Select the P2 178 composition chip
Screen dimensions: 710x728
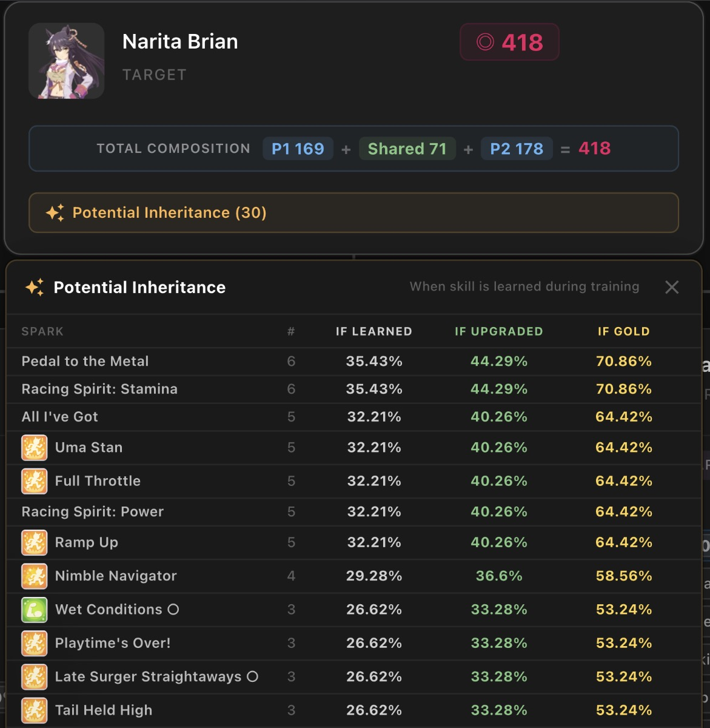coord(517,149)
